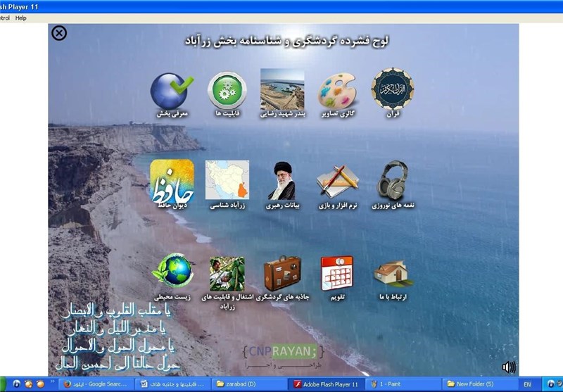Switch to the Paint taskbar window
Image resolution: width=563 pixels, height=392 pixels.
[401, 384]
